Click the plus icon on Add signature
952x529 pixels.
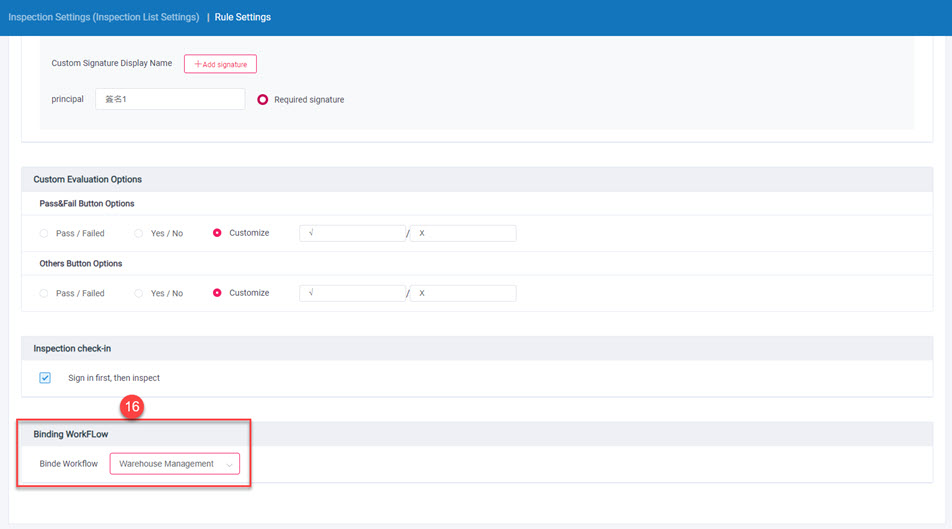click(197, 64)
